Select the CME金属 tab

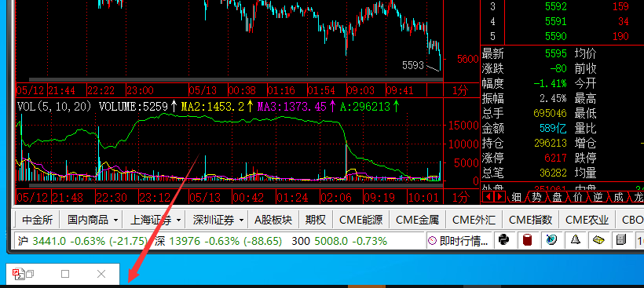(418, 221)
